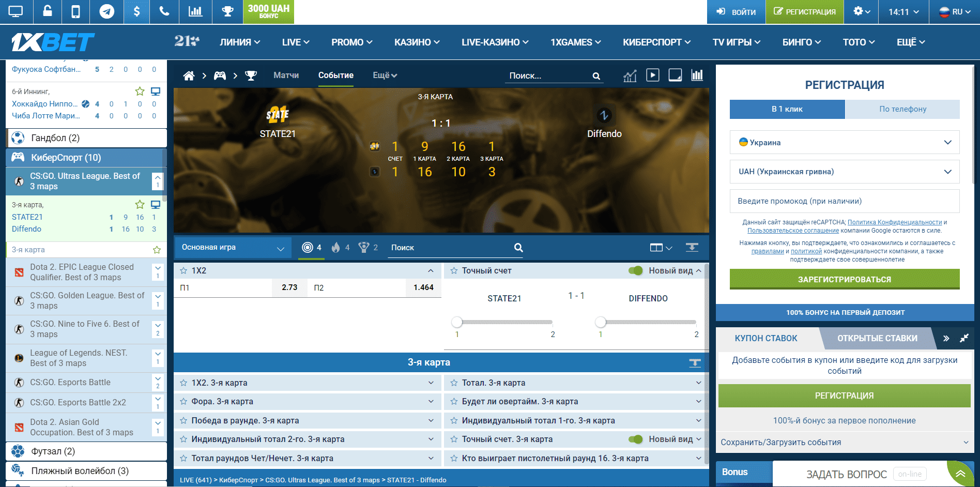
Task: Open the statistics bar chart icon
Action: (195, 11)
